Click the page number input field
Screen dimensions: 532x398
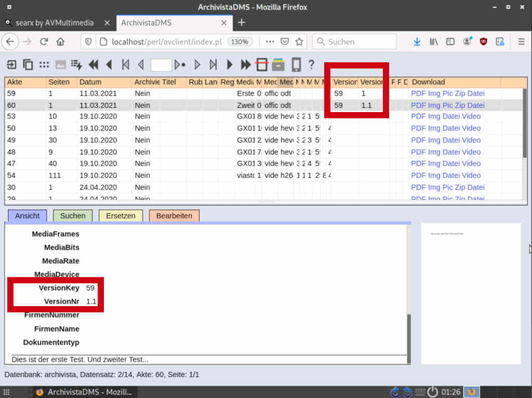[161, 64]
